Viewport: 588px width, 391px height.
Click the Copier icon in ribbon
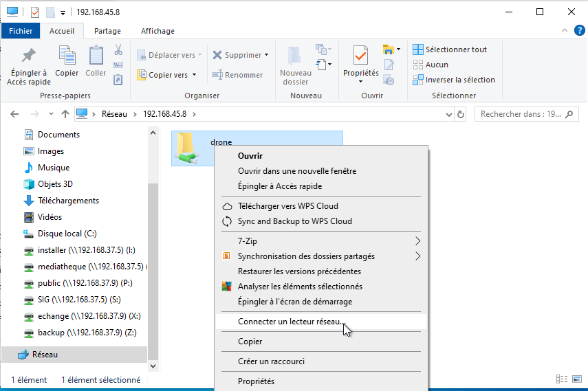(67, 56)
